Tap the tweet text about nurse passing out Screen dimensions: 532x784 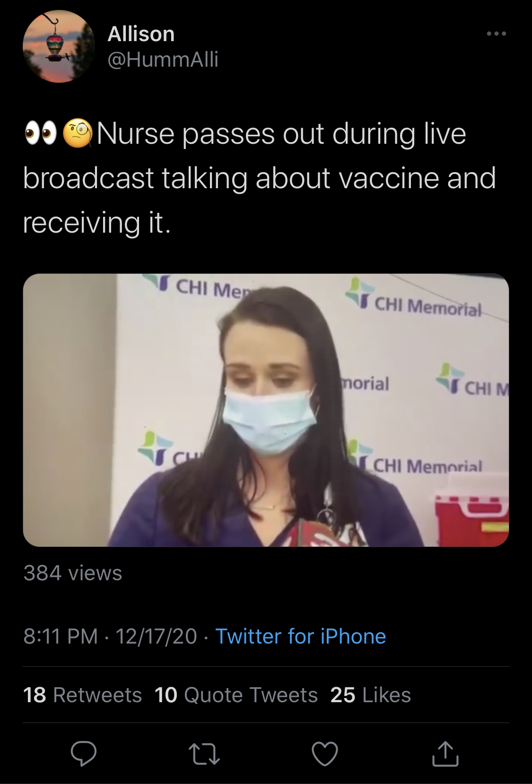(259, 178)
